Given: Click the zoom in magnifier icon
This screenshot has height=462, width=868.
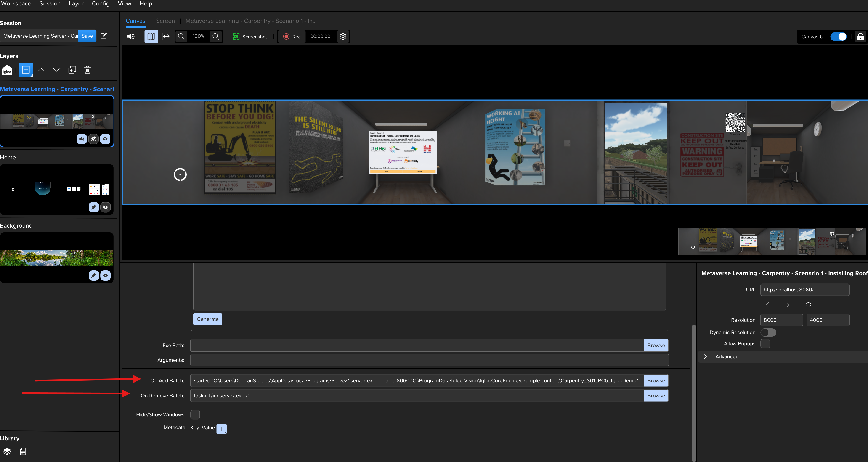Looking at the screenshot, I should click(x=216, y=36).
